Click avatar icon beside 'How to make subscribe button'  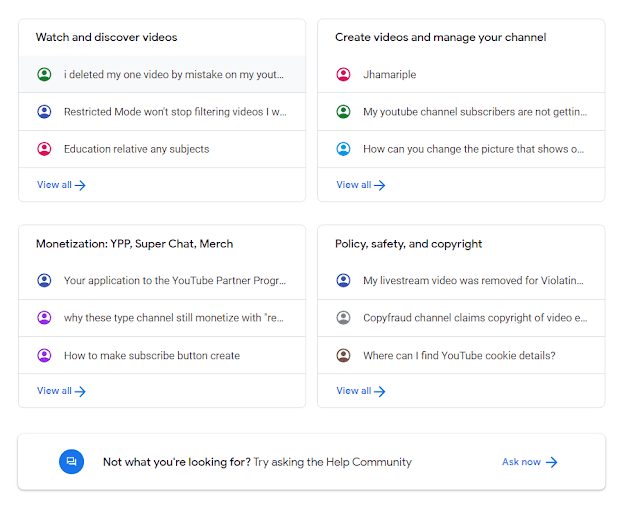44,355
